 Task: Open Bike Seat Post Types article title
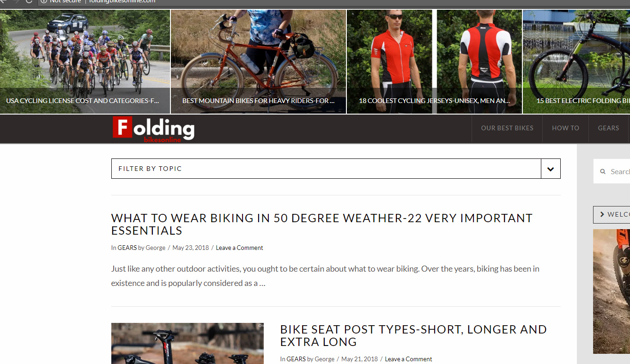(413, 335)
